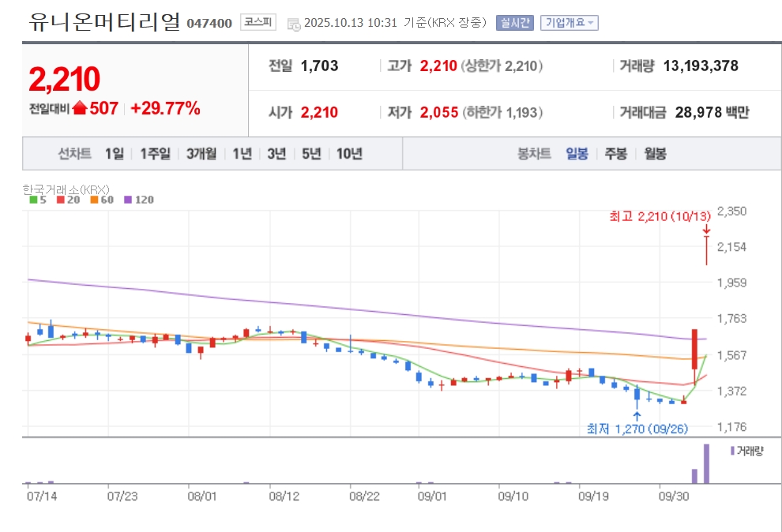
Task: Click the orange 60-day moving average swatch
Action: [x=94, y=200]
